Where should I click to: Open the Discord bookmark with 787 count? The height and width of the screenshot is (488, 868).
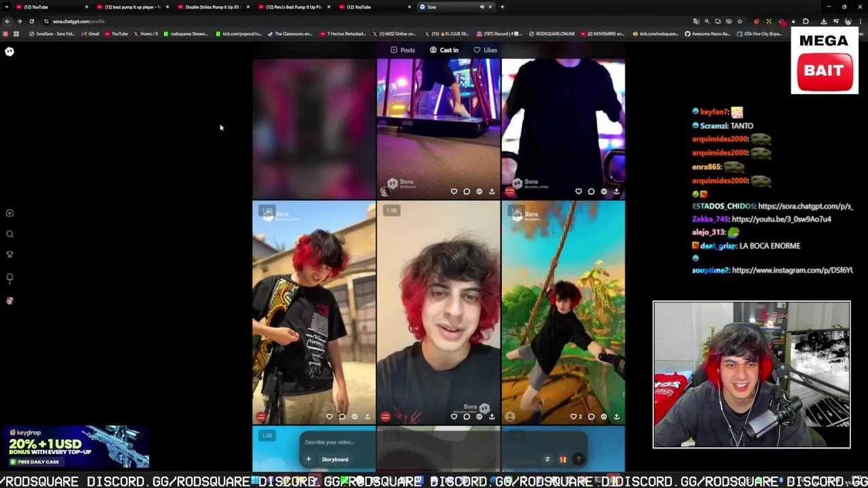coord(500,34)
